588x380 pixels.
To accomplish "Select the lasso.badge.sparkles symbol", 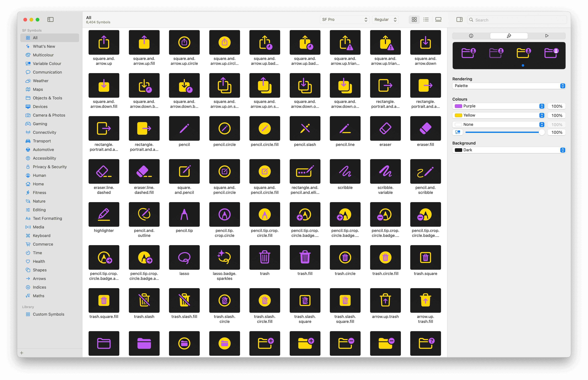I will click(x=224, y=257).
